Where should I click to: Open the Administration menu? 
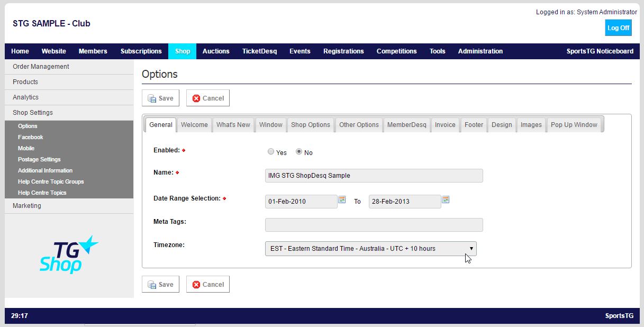point(480,51)
